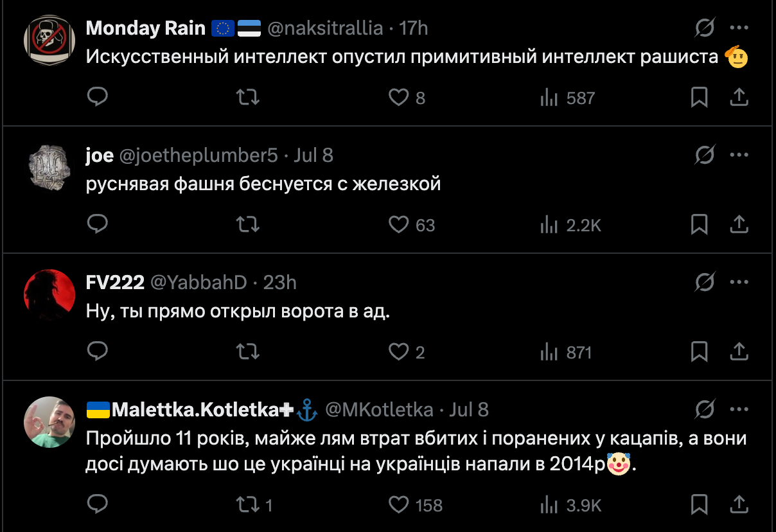The width and height of the screenshot is (776, 532).
Task: Open the @MKotletka profile handle link
Action: (x=379, y=410)
